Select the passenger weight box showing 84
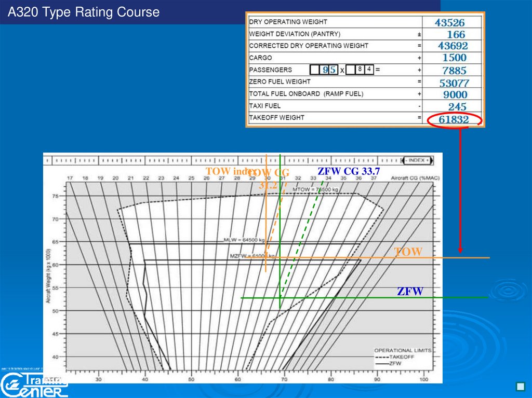The image size is (532, 398). coord(364,70)
